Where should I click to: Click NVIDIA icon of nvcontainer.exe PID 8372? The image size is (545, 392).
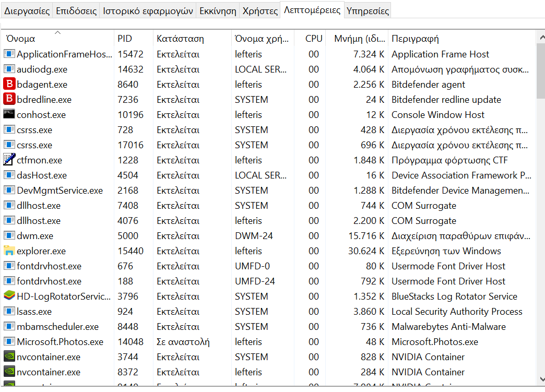coord(9,372)
